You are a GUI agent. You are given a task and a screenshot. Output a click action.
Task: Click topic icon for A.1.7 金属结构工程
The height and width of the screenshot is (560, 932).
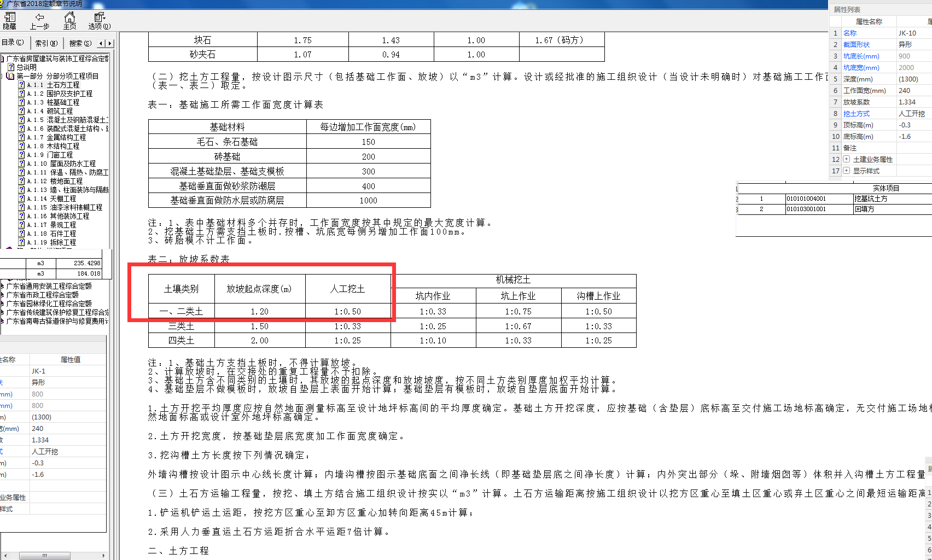tap(21, 137)
